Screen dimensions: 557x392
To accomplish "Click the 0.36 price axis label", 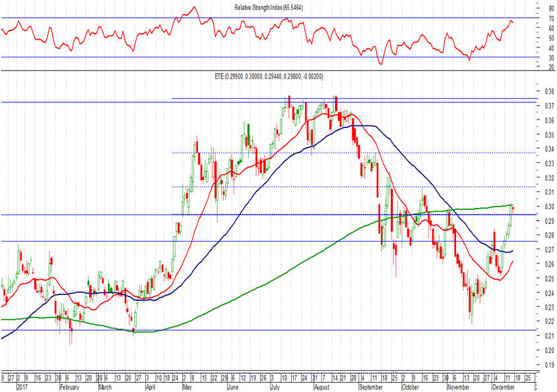I will click(550, 120).
